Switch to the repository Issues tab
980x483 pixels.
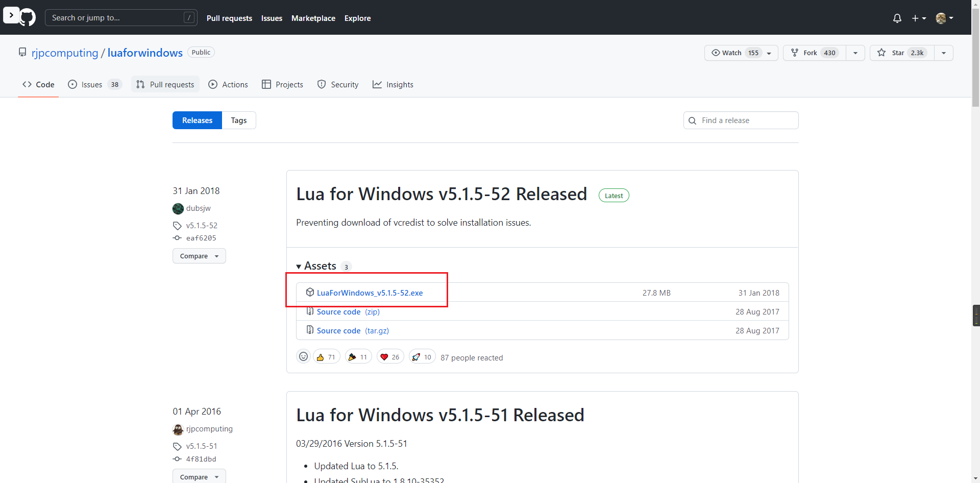[95, 84]
